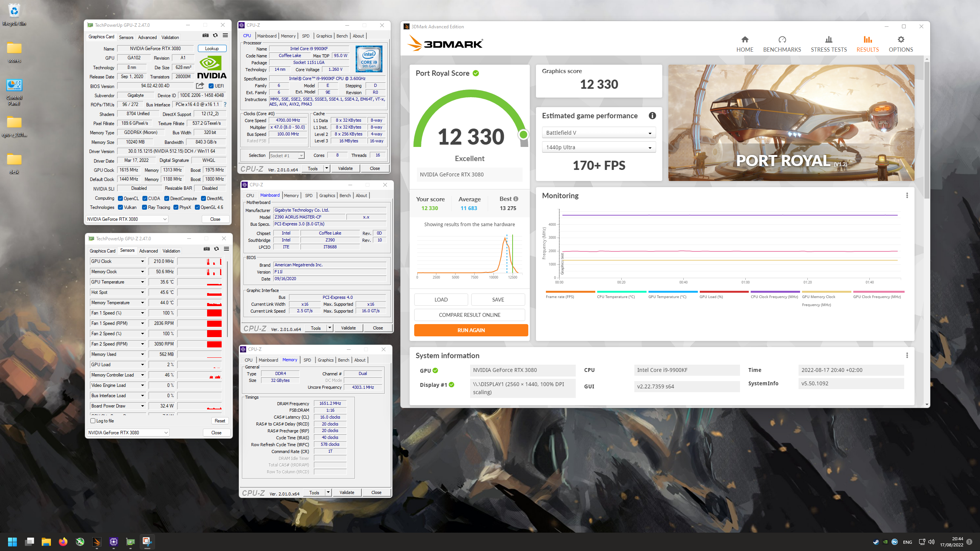
Task: Open the 3DMark RESULTS icon
Action: 867,39
